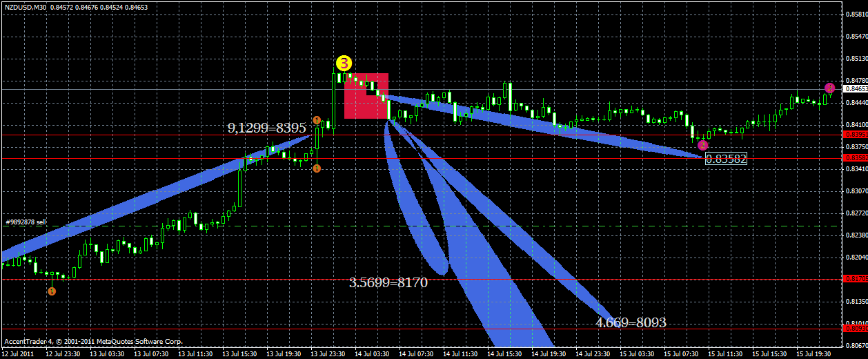Select the pink marker at current price 0.84653
Screen dimensions: 868x359
tap(829, 88)
